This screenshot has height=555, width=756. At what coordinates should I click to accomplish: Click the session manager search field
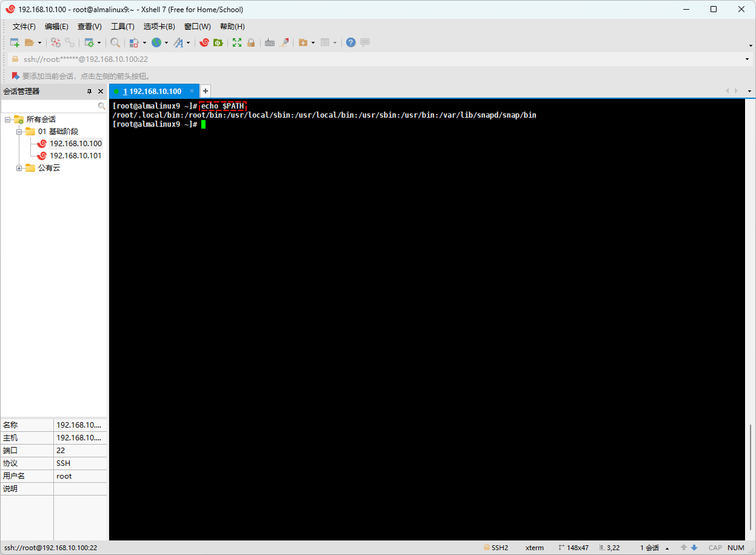(x=50, y=106)
